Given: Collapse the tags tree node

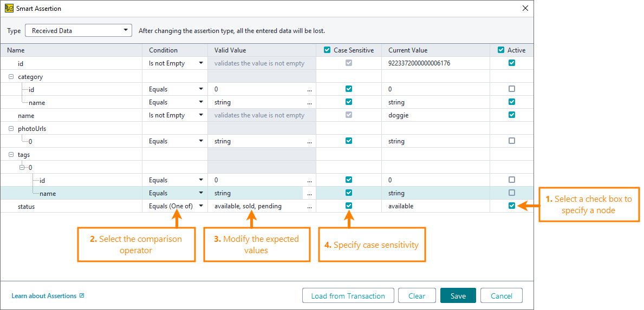Looking at the screenshot, I should (x=11, y=154).
